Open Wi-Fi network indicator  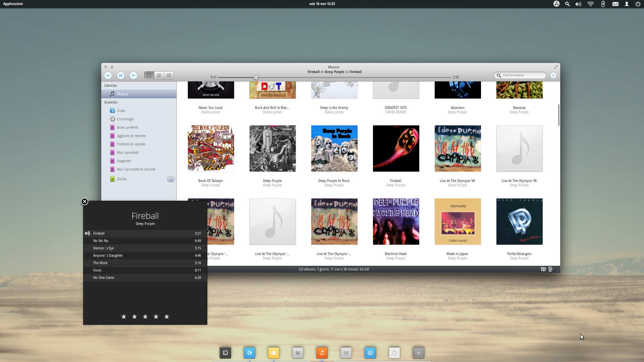591,4
